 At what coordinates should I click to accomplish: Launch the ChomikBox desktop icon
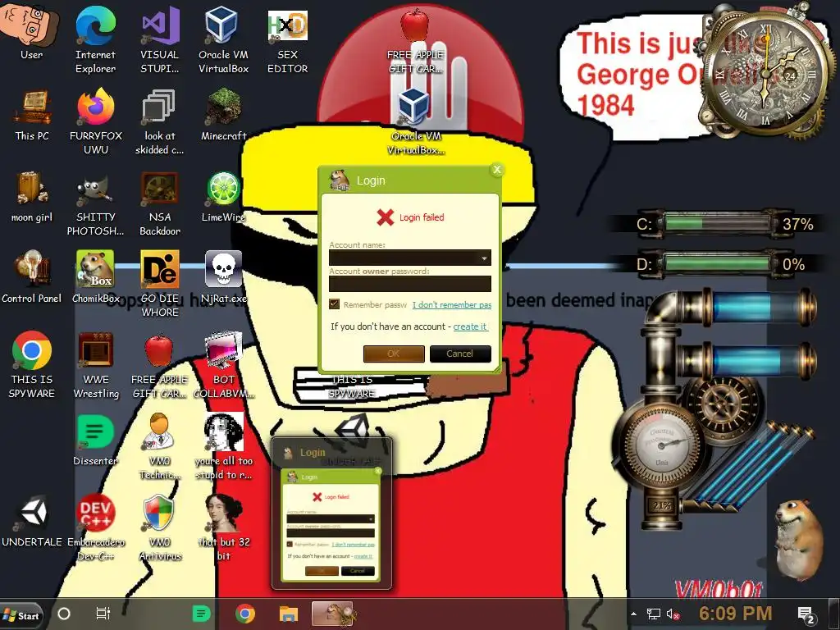(x=95, y=277)
